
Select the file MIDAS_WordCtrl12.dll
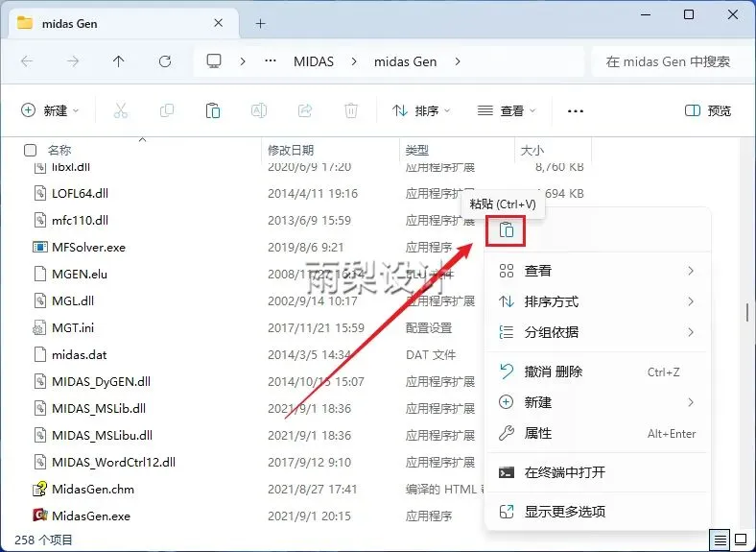(114, 463)
